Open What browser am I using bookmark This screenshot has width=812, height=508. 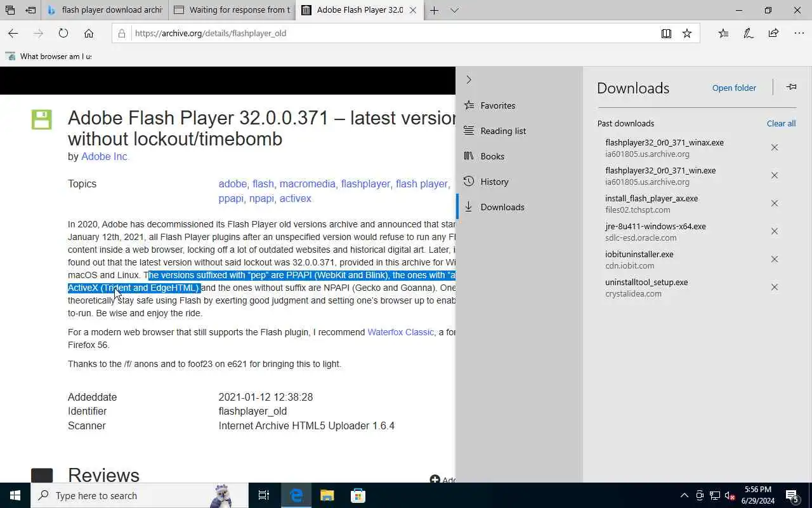[49, 56]
